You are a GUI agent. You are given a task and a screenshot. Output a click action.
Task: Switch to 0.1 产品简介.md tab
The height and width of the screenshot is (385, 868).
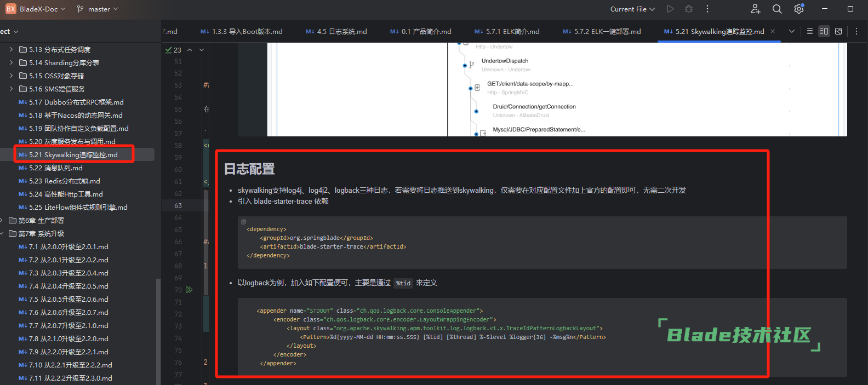pyautogui.click(x=421, y=31)
